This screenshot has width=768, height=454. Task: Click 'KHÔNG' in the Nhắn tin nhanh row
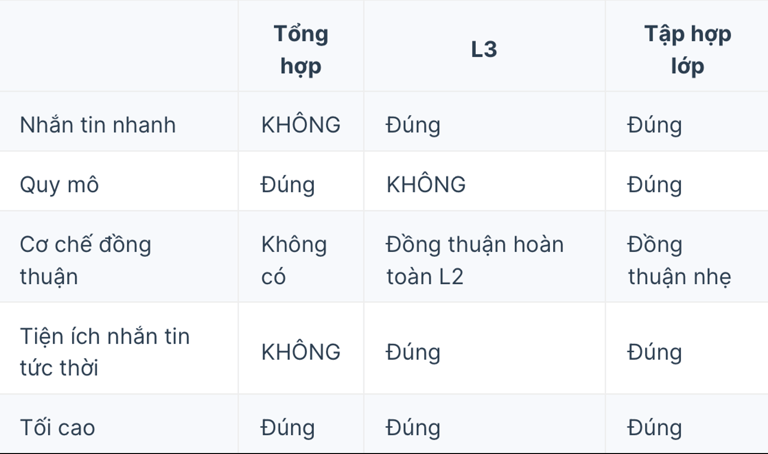point(301,124)
